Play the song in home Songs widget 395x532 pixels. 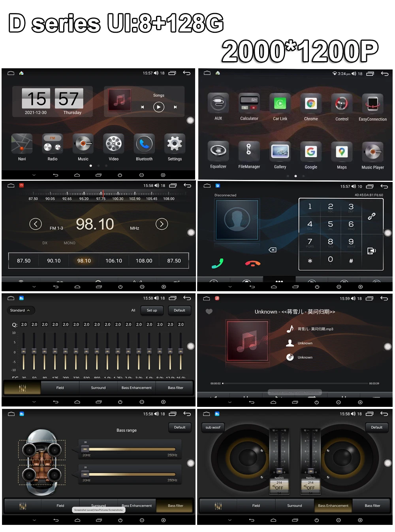pos(158,107)
